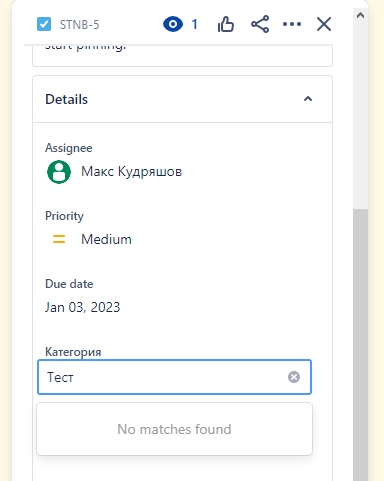The image size is (384, 481).
Task: Click the thumbs-up vote icon
Action: [x=226, y=24]
